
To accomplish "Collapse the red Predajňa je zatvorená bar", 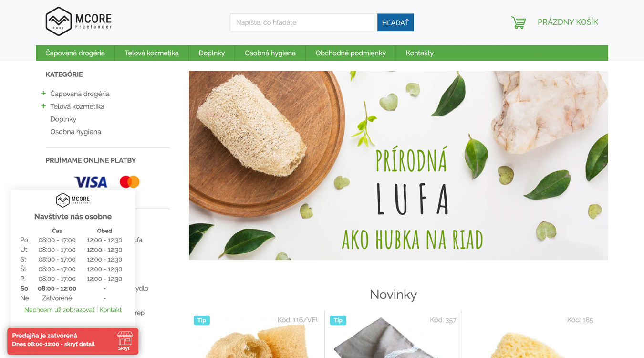I will point(73,341).
